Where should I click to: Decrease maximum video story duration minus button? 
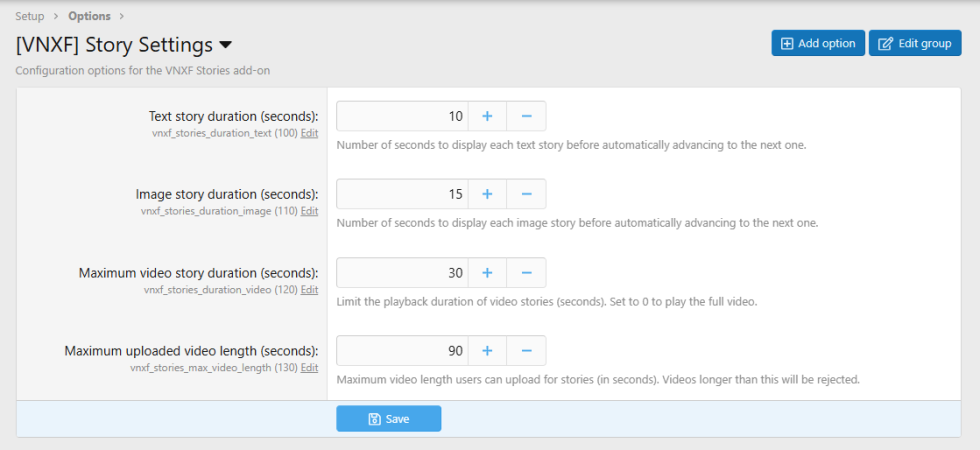coord(526,272)
